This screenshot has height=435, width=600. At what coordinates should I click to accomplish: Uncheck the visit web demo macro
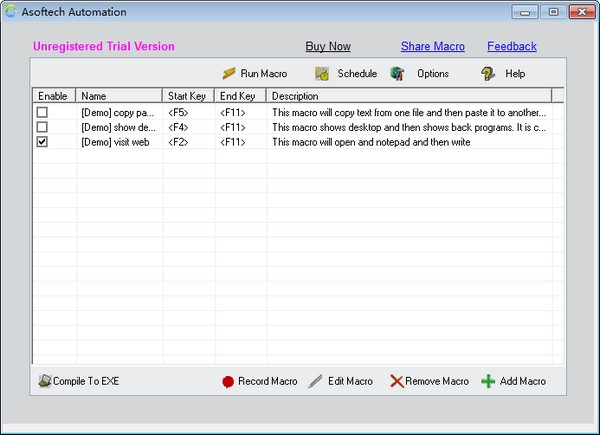[41, 142]
